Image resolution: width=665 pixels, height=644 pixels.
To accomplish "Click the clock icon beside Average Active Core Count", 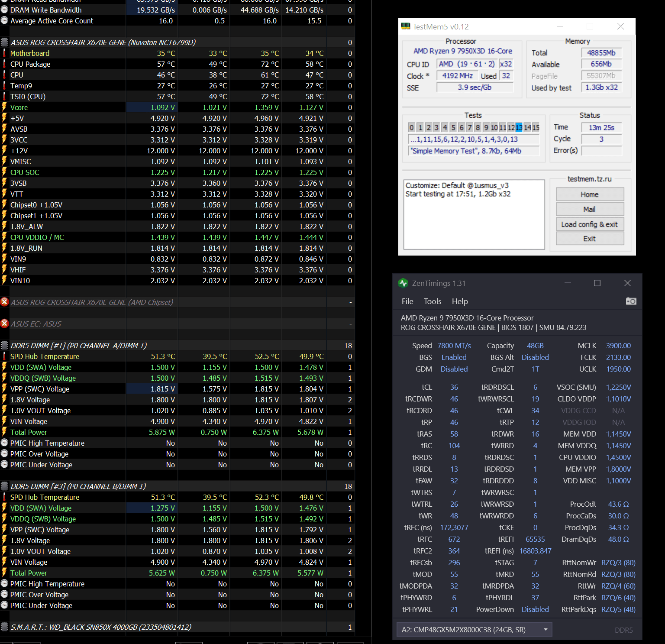I will pos(4,20).
